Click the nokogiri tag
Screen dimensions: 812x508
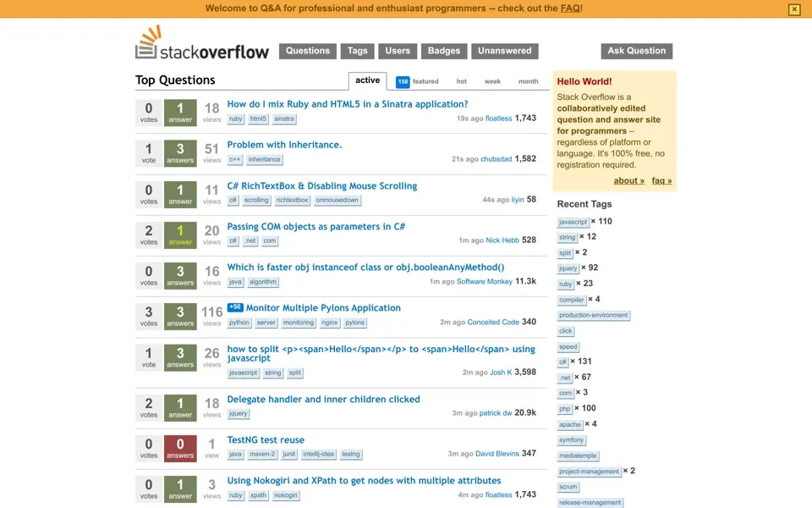(285, 495)
